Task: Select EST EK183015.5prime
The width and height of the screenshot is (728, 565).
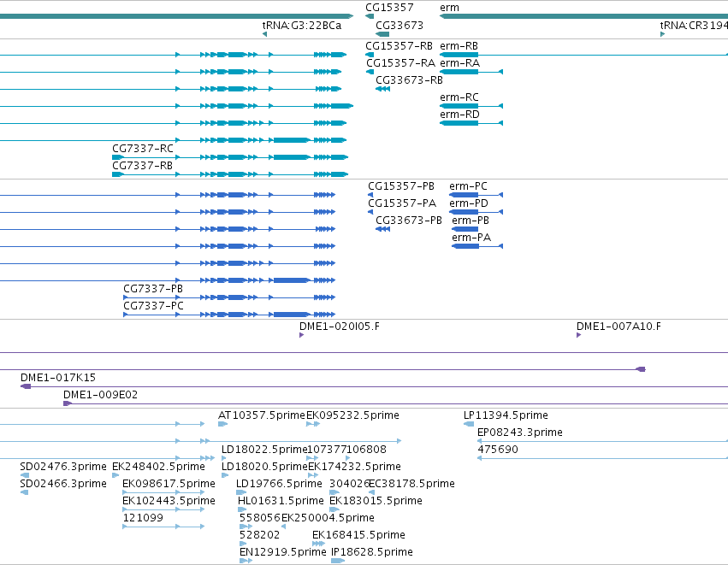Action: pos(376,501)
